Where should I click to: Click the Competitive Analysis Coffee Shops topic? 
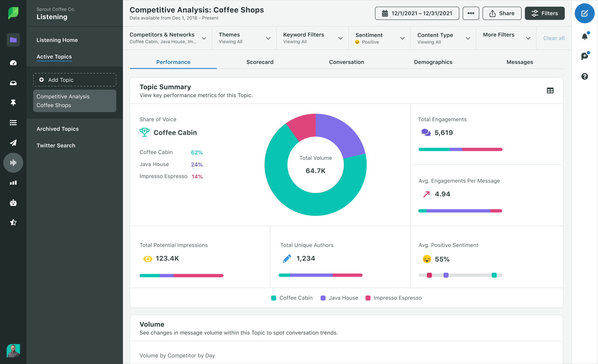pyautogui.click(x=75, y=101)
